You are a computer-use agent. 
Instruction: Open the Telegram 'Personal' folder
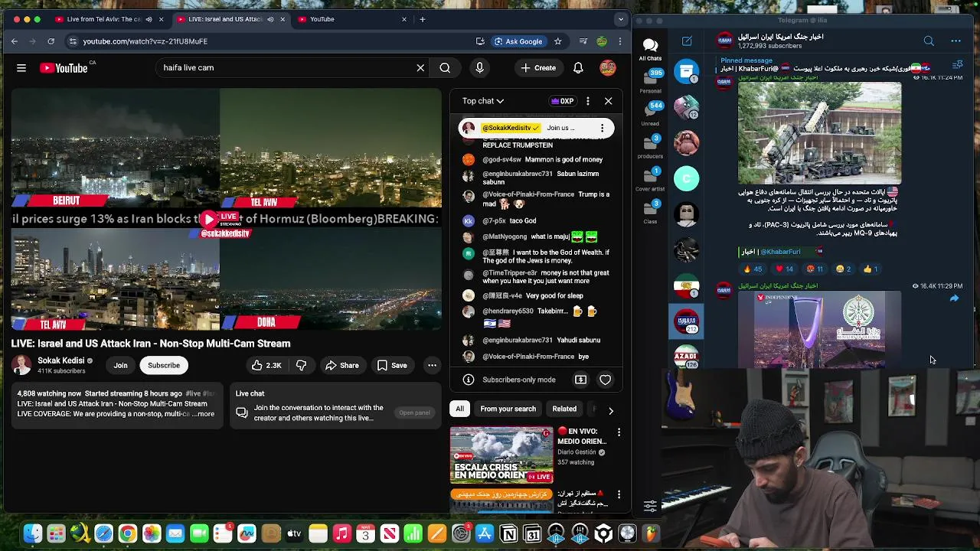point(651,81)
